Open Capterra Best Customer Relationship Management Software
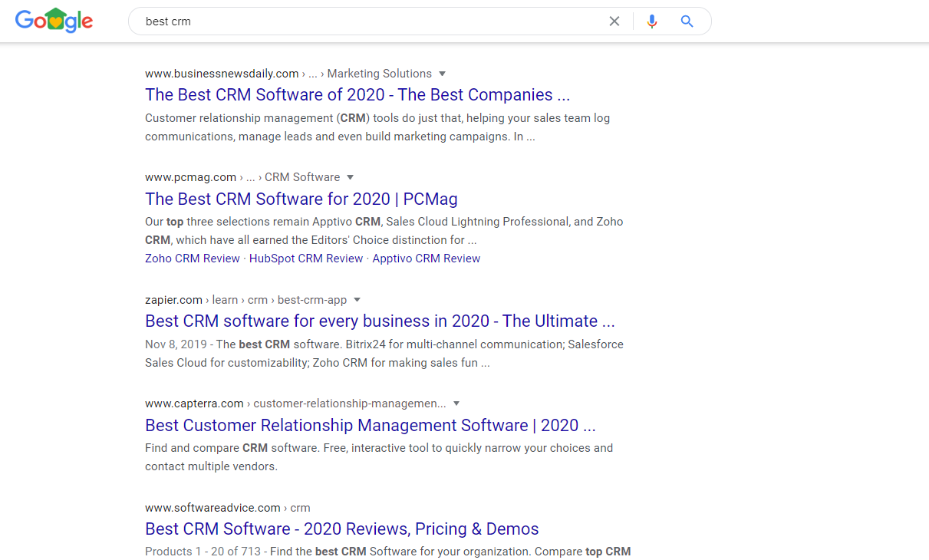 click(370, 426)
